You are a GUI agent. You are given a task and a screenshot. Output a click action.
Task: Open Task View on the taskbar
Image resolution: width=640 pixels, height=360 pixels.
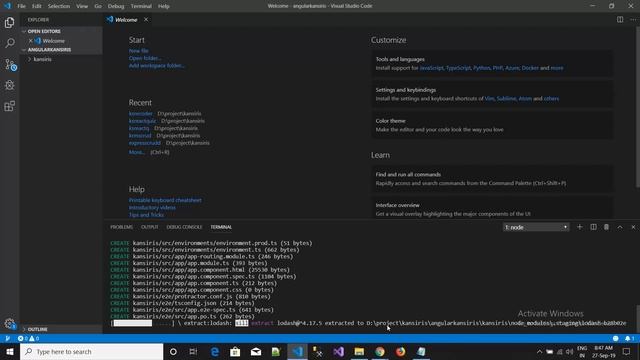tap(193, 351)
